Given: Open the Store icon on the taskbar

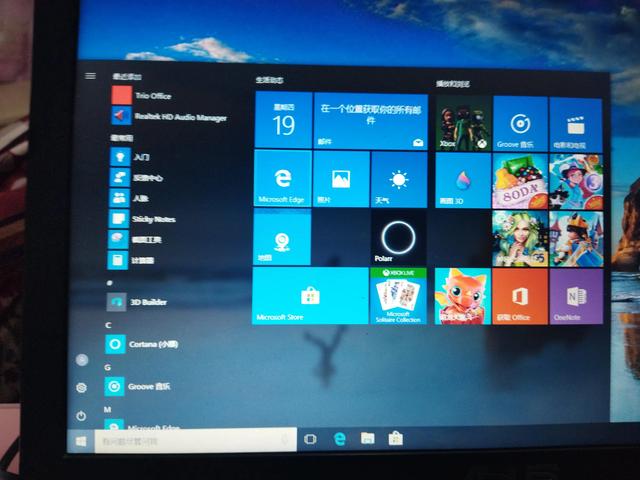Looking at the screenshot, I should (396, 438).
